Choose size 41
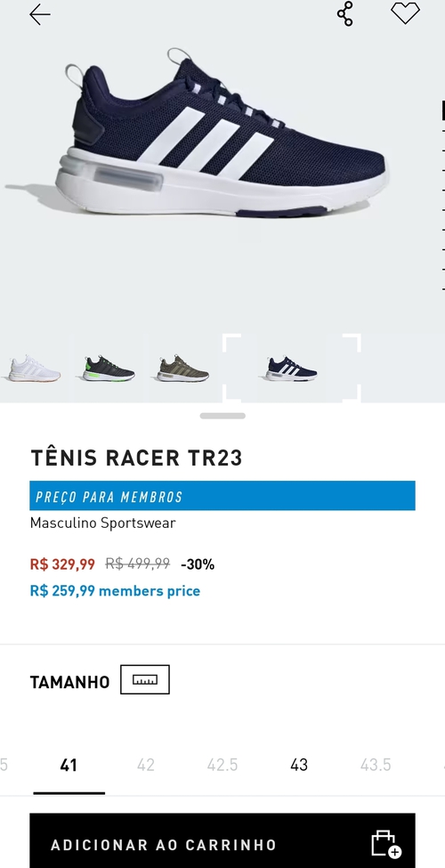Screen dimensions: 445x868 click(x=69, y=765)
